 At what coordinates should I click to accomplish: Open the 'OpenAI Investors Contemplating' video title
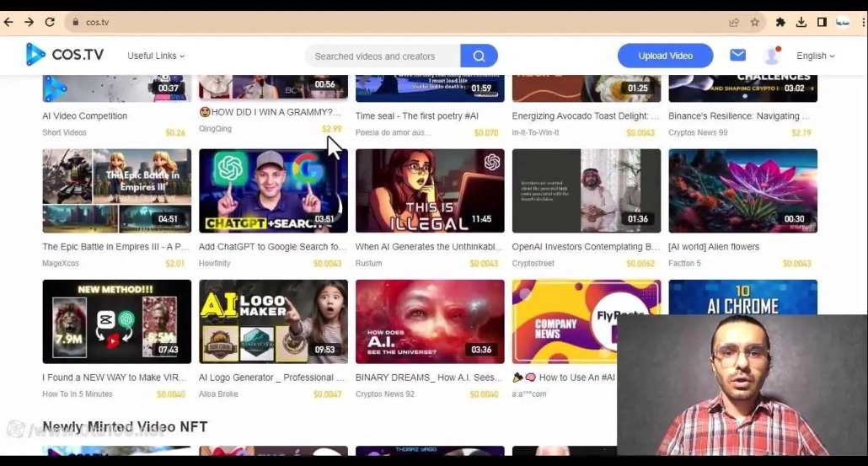pos(586,247)
